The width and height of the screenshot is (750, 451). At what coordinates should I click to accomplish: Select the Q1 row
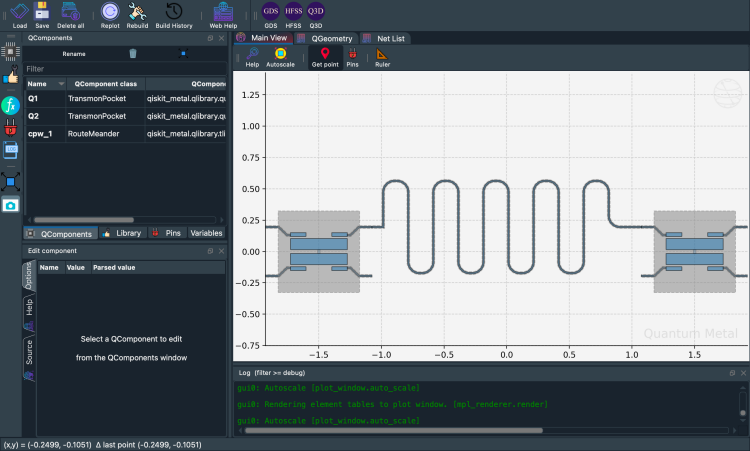pyautogui.click(x=125, y=99)
